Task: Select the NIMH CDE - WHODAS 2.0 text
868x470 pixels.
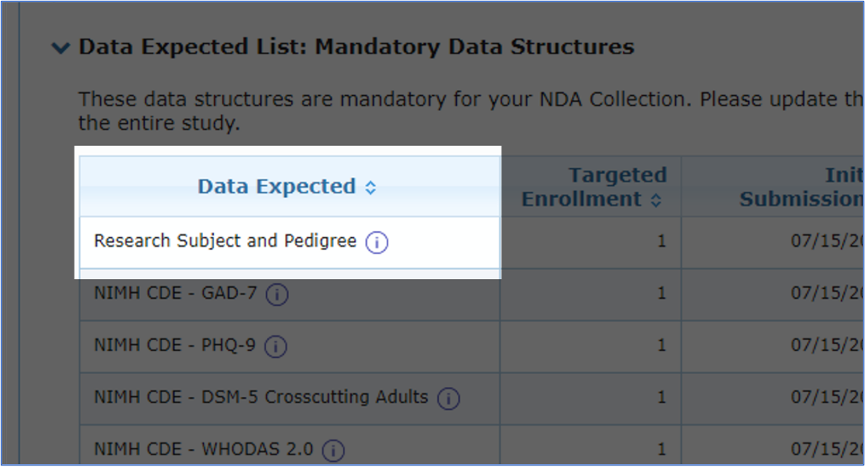Action: [x=203, y=450]
